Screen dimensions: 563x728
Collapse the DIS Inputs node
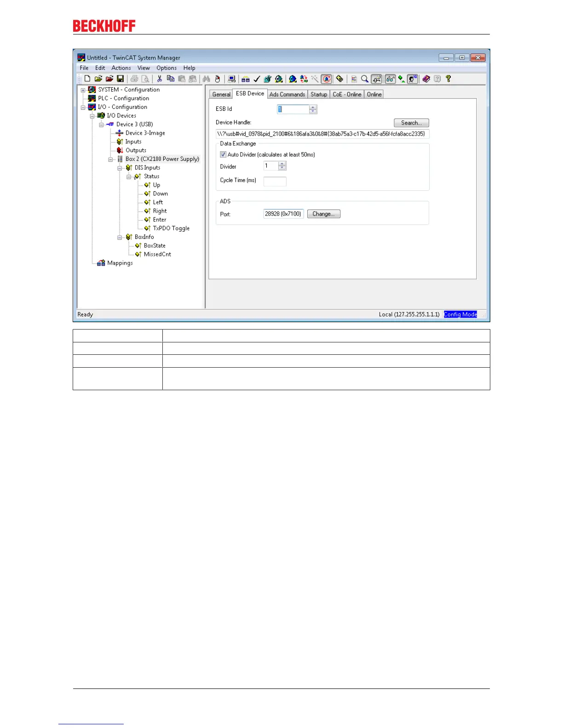pyautogui.click(x=120, y=168)
